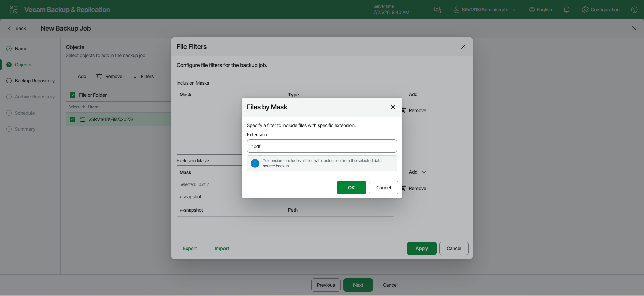Click Remove in the Objects toolbar
644x296 pixels.
click(110, 76)
